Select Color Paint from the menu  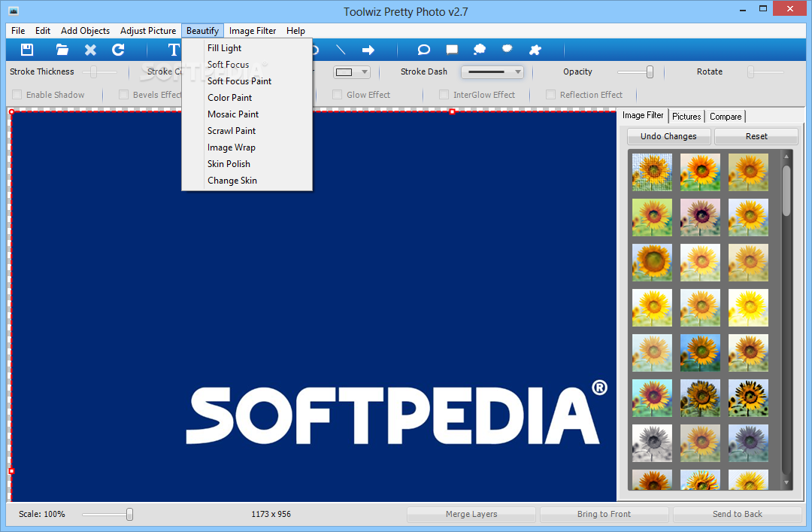tap(247, 98)
